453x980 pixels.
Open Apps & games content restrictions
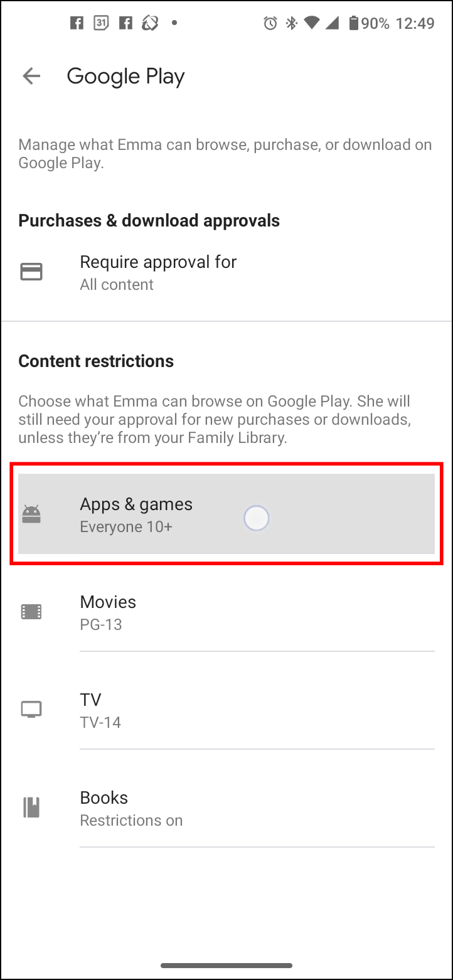click(226, 514)
